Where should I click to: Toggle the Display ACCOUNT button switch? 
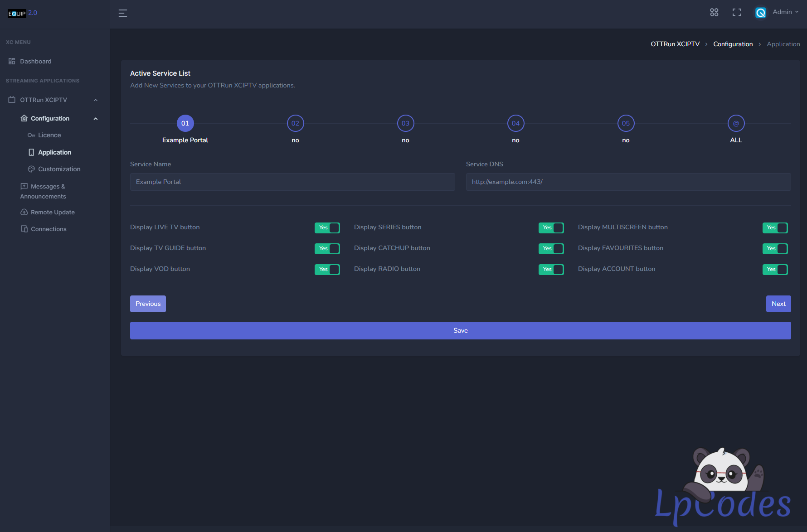point(775,270)
